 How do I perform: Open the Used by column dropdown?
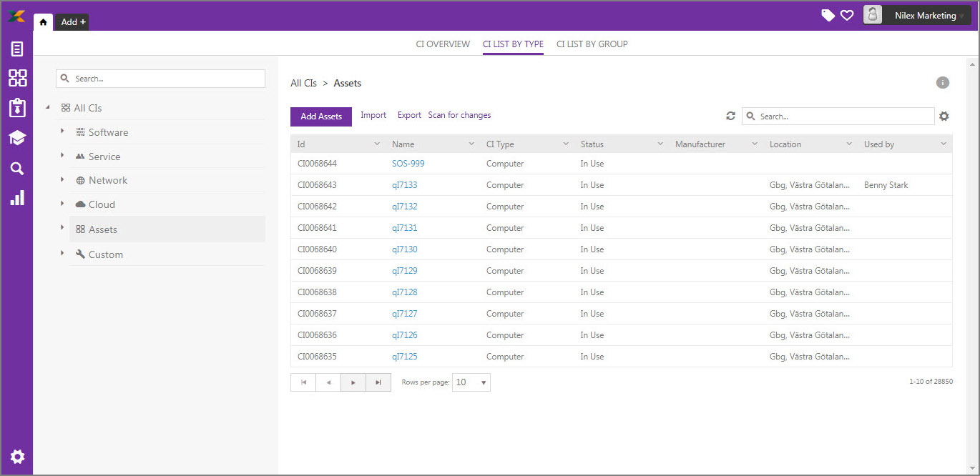pyautogui.click(x=944, y=144)
